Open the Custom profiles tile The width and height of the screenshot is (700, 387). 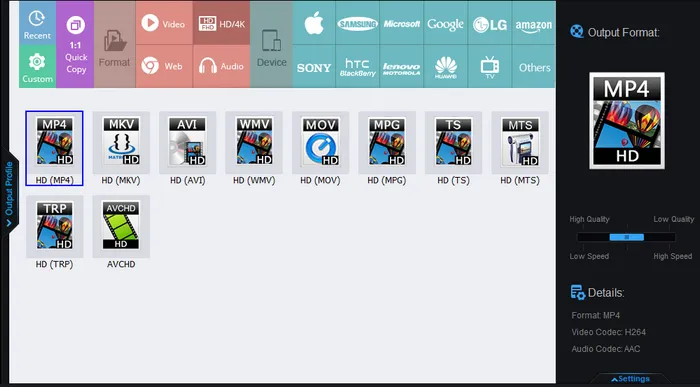(38, 66)
